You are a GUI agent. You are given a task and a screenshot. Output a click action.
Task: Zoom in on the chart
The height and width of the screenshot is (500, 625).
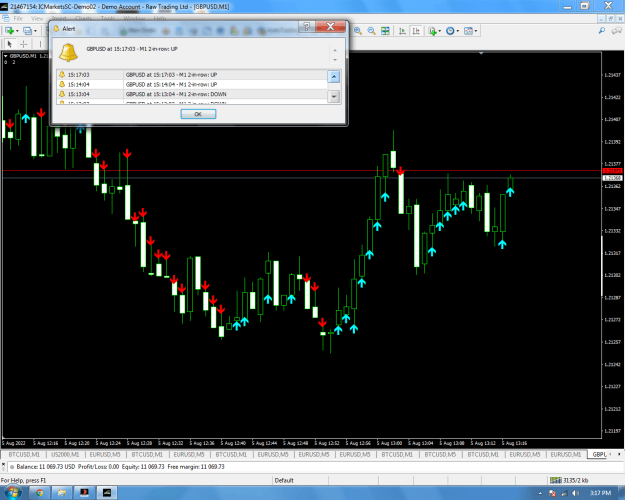[358, 31]
